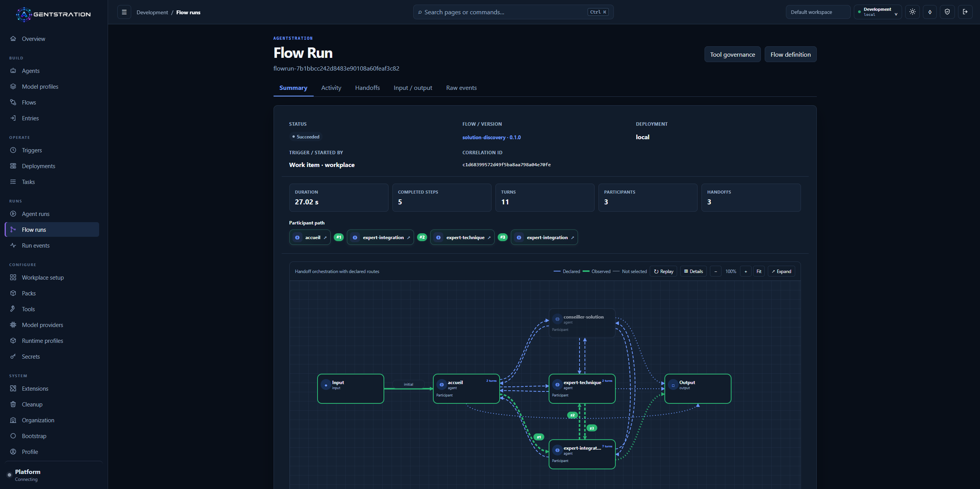
Task: Switch to the Raw events tab
Action: [x=461, y=88]
